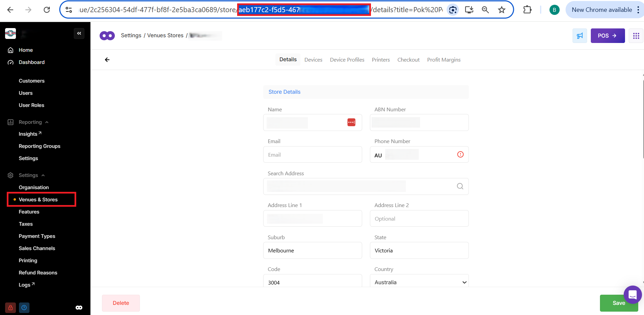Viewport: 644px width, 315px height.
Task: Click the infinity logo in sidebar footer
Action: pos(79,308)
